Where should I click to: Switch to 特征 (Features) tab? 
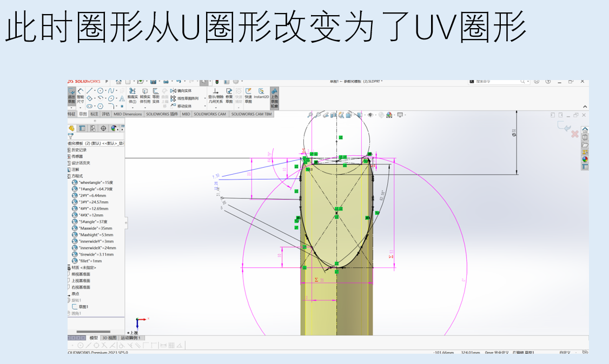click(71, 114)
